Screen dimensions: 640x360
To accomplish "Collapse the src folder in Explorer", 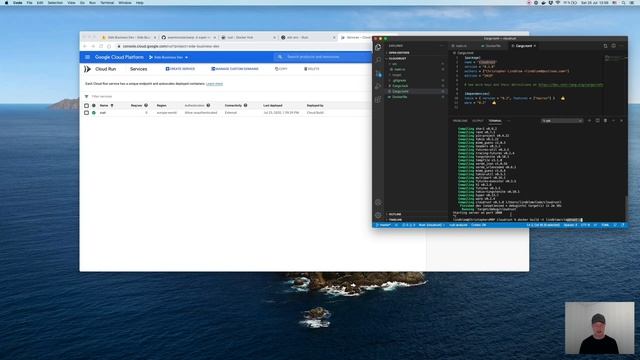I will (x=394, y=64).
